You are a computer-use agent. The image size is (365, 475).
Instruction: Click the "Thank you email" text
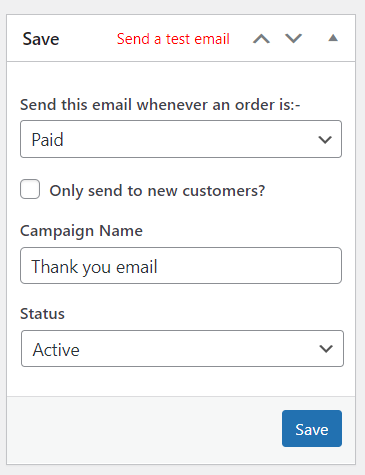tap(94, 267)
